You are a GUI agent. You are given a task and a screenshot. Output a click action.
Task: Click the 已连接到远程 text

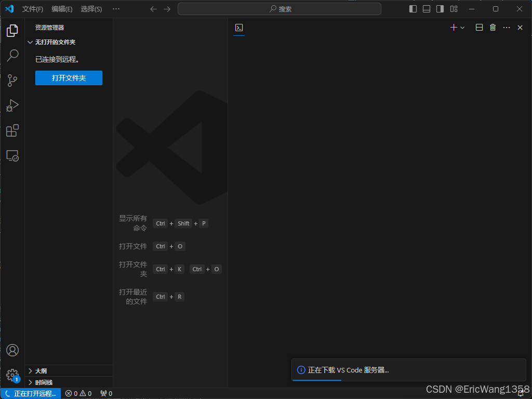click(57, 59)
